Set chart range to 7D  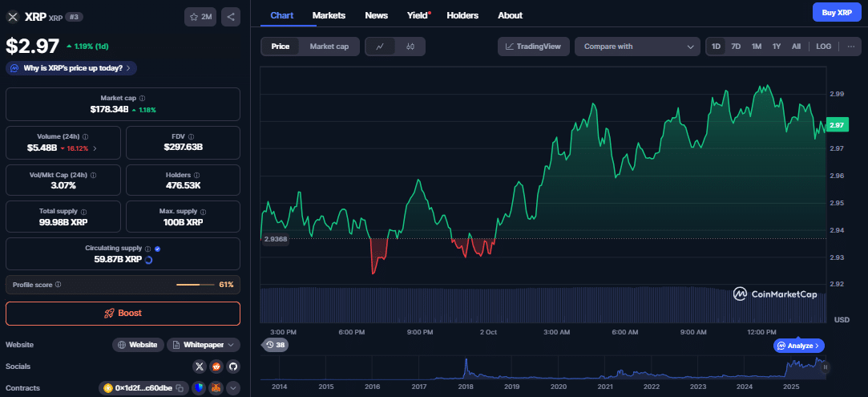click(736, 47)
